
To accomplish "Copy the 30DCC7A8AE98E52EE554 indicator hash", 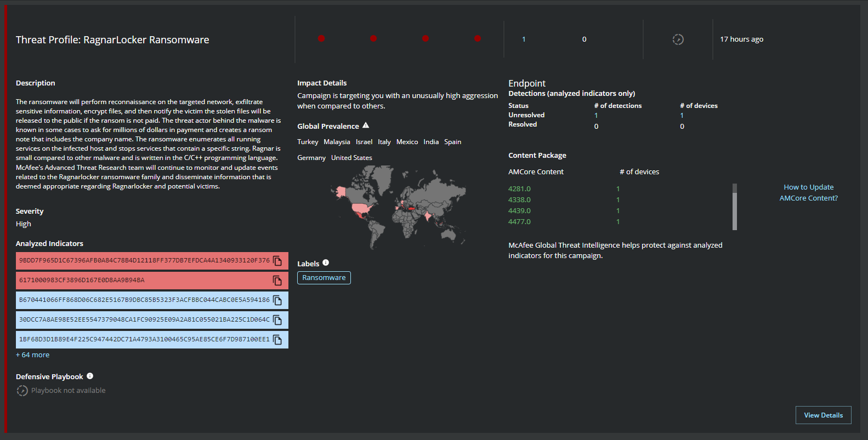I will 277,320.
